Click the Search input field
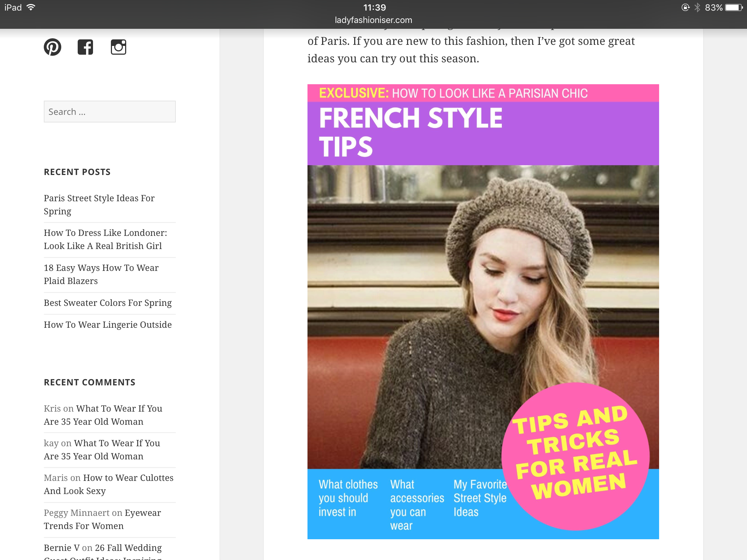Image resolution: width=747 pixels, height=560 pixels. click(109, 112)
